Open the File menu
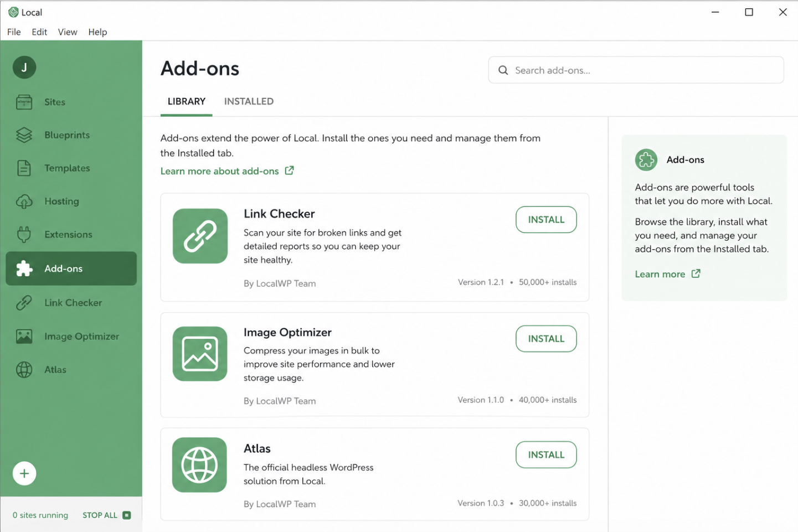 [14, 32]
